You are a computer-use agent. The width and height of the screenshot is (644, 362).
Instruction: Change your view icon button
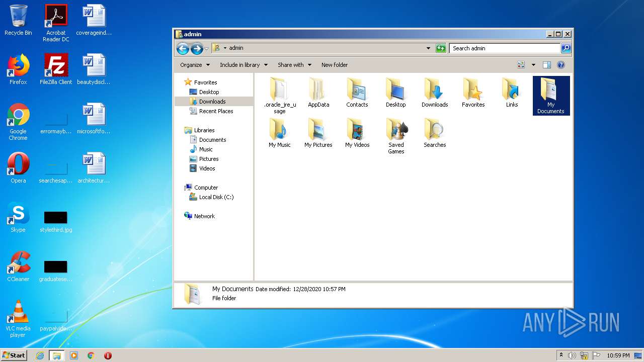coord(521,65)
